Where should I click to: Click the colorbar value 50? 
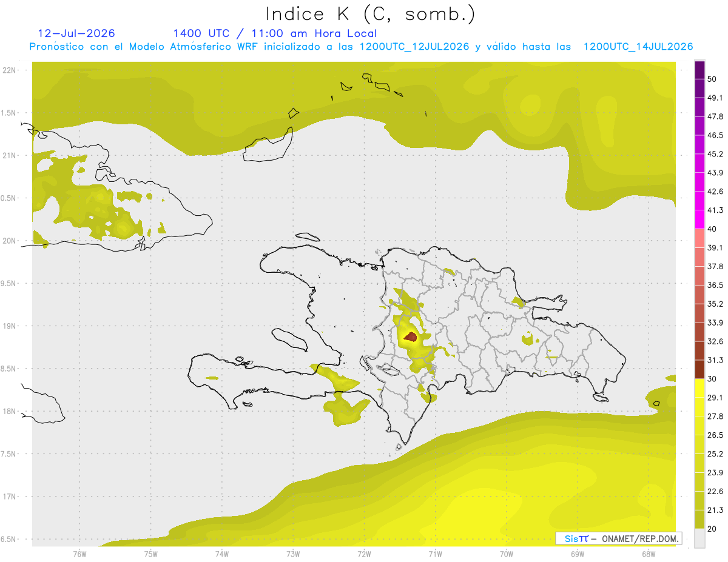[712, 79]
